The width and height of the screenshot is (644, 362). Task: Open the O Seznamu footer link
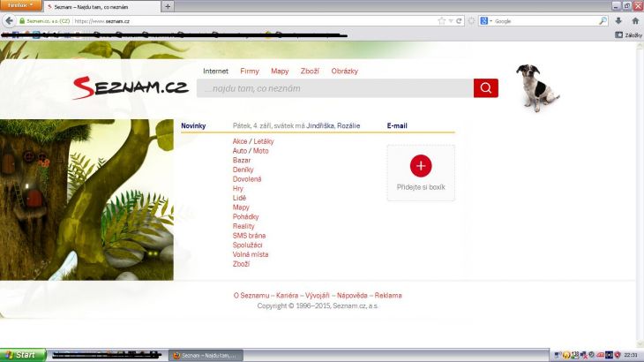click(251, 296)
